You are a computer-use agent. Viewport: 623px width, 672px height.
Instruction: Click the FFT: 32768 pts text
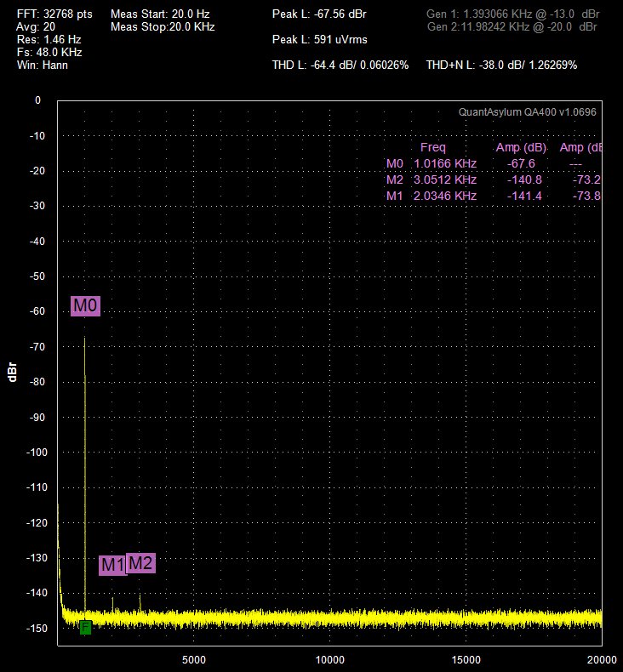[54, 14]
